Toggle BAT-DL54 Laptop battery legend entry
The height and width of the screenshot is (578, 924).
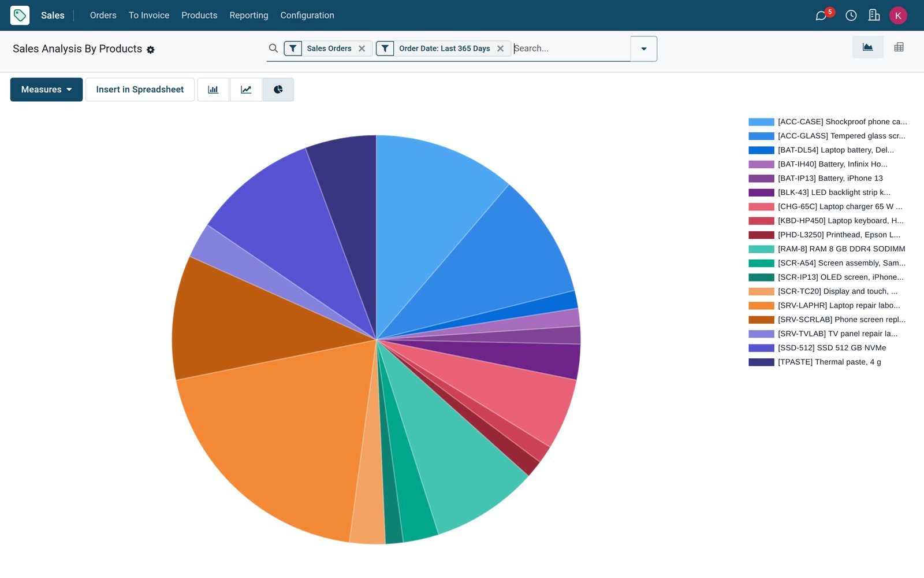(821, 150)
